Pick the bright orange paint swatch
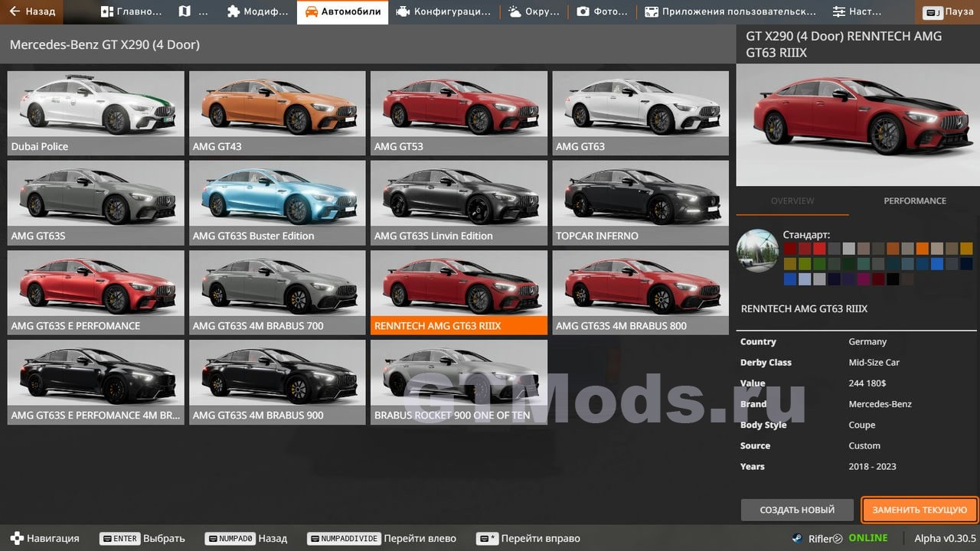Screen dimensions: 980x551 (923, 249)
